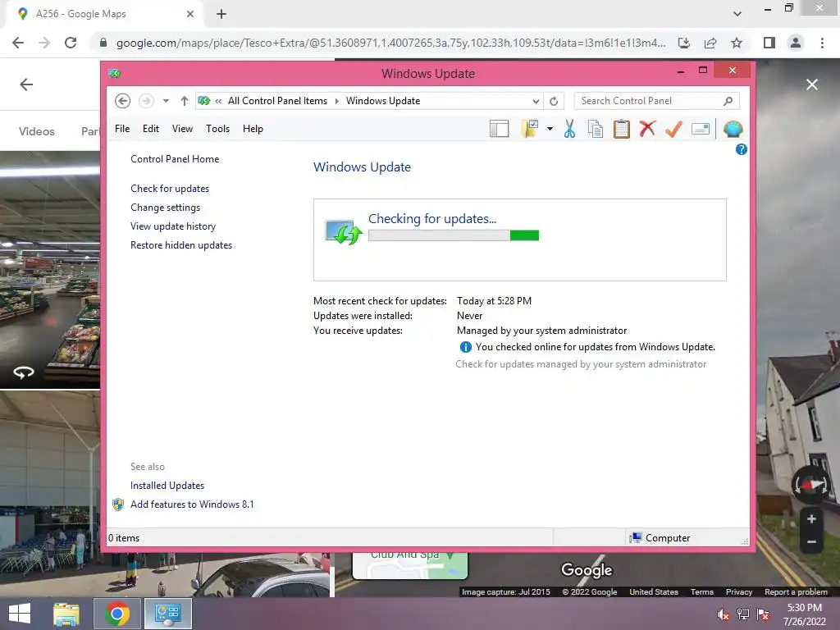Click the muted speaker tray icon
The height and width of the screenshot is (630, 840).
(x=724, y=614)
